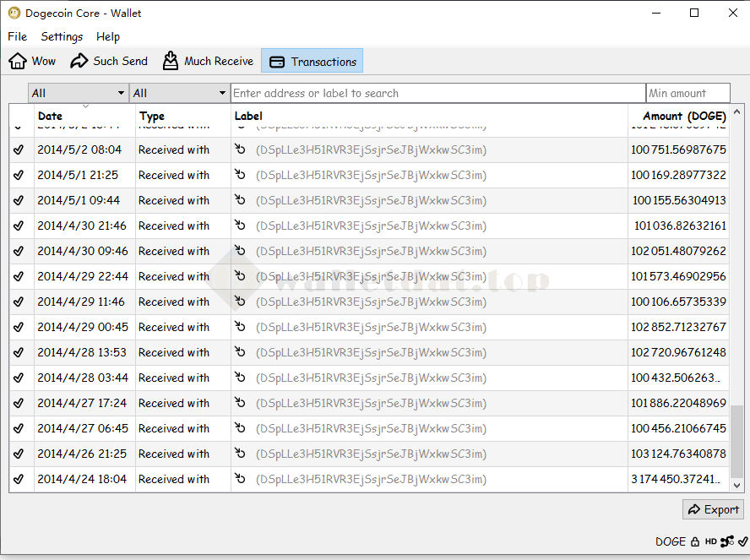Image resolution: width=750 pixels, height=560 pixels.
Task: Open the Settings menu
Action: (62, 36)
